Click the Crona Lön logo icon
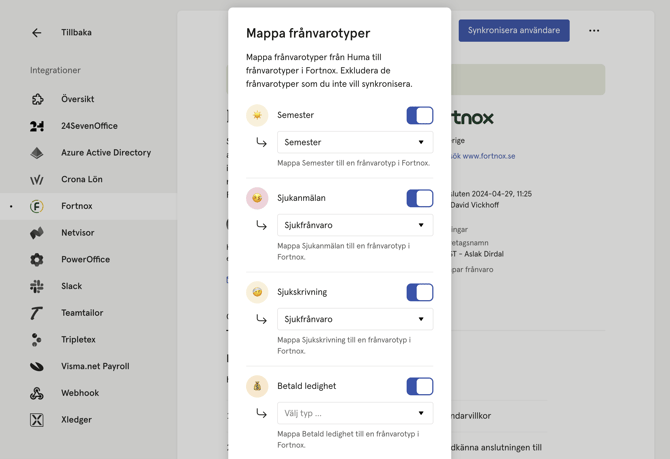The height and width of the screenshot is (459, 670). [x=37, y=179]
